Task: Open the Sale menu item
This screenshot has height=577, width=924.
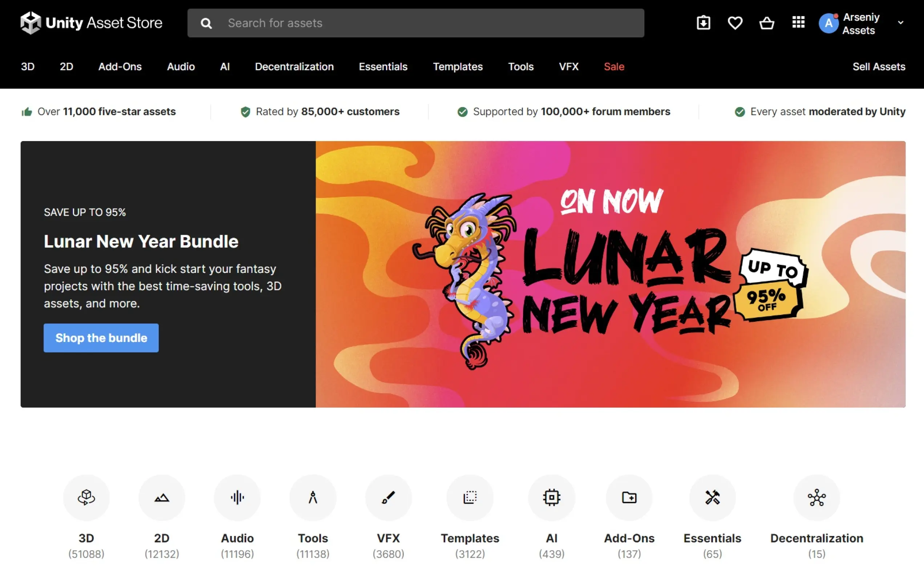Action: (613, 67)
